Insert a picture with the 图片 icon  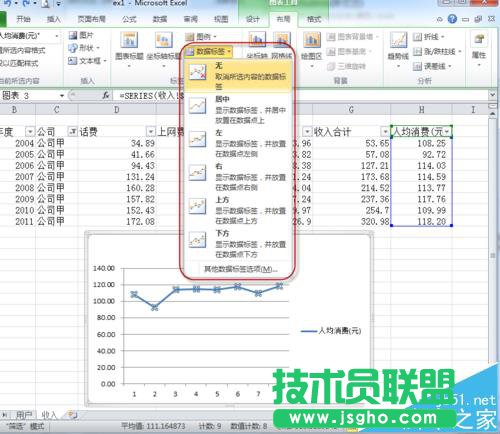[x=81, y=35]
